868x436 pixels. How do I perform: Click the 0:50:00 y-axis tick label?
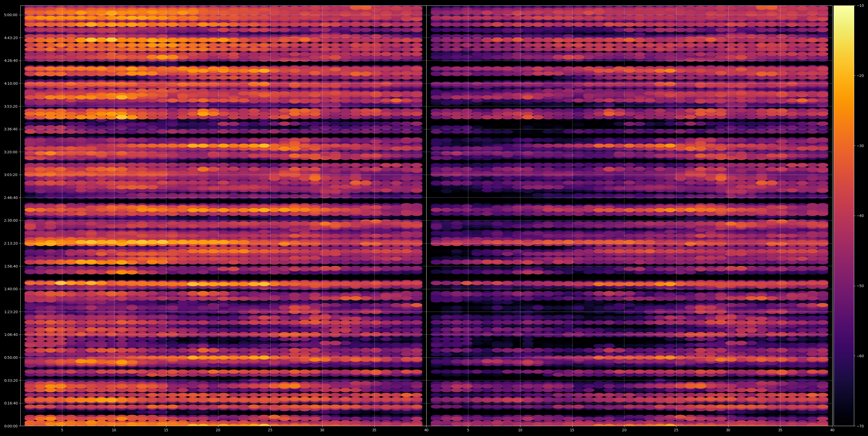pyautogui.click(x=10, y=358)
